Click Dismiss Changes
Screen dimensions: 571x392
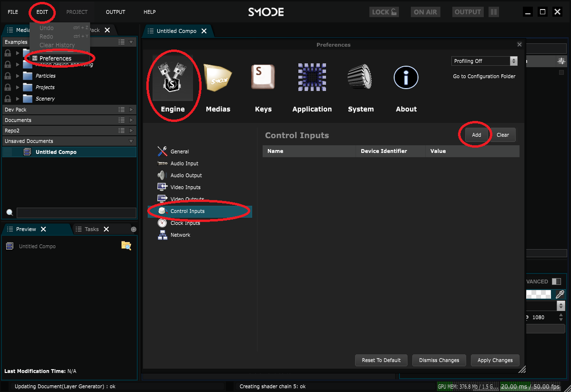[439, 360]
